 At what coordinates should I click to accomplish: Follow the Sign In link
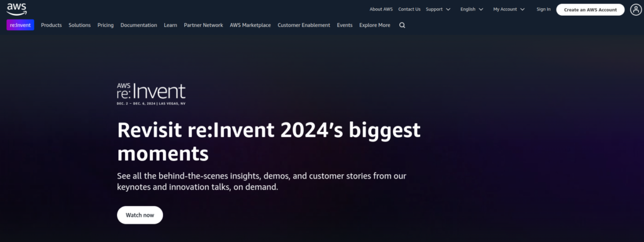(x=543, y=9)
